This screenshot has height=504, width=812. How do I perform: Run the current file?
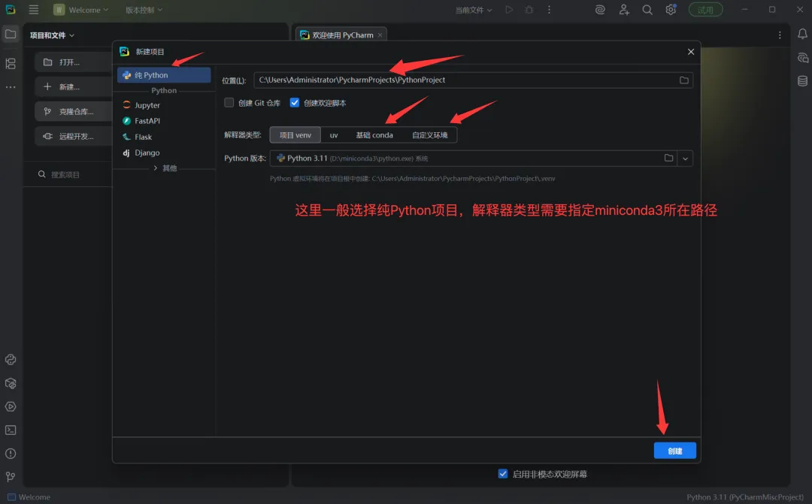(509, 10)
